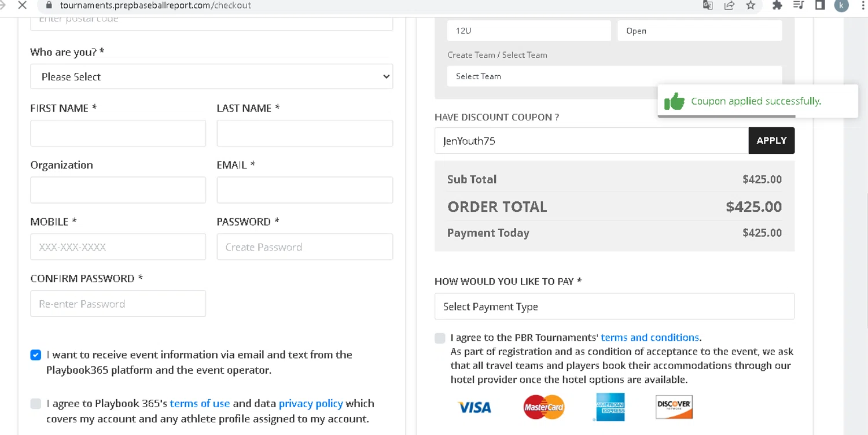Click the share page icon
Viewport: 868px width, 435px height.
click(x=729, y=5)
